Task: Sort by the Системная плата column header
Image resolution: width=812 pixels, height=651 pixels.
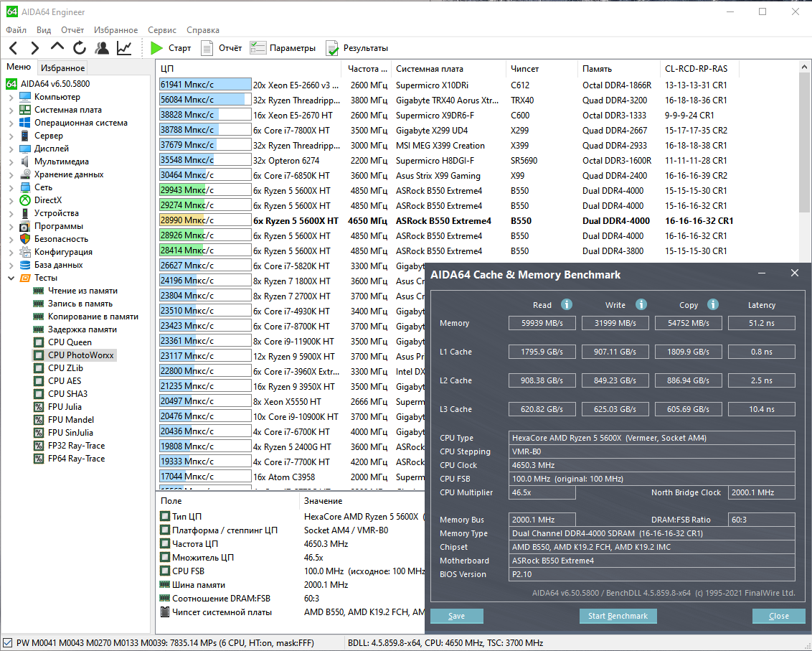Action: 448,68
